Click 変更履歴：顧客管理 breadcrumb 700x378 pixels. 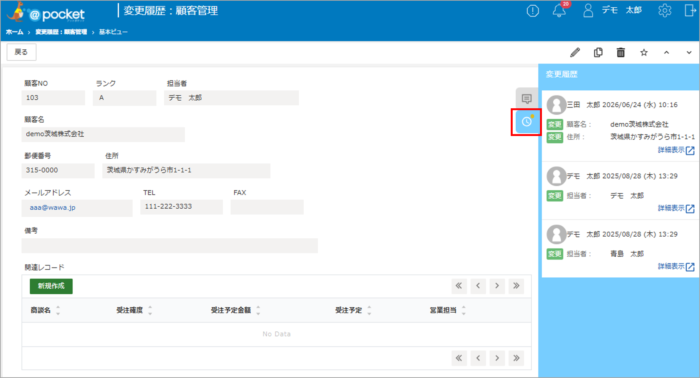pos(61,32)
